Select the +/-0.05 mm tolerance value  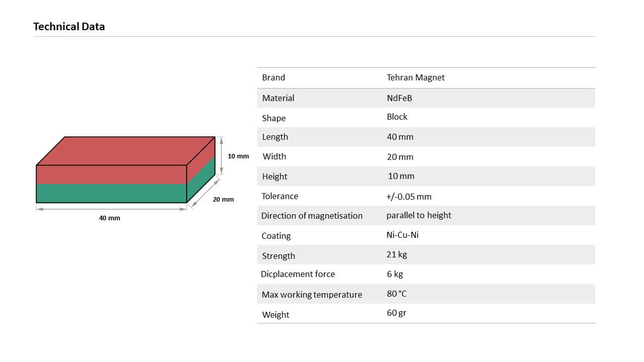tap(409, 197)
